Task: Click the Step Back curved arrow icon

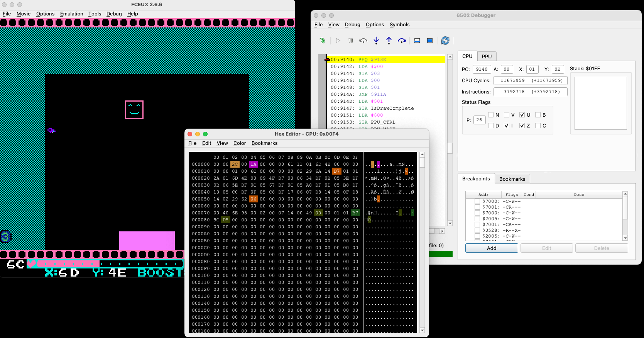Action: tap(363, 41)
